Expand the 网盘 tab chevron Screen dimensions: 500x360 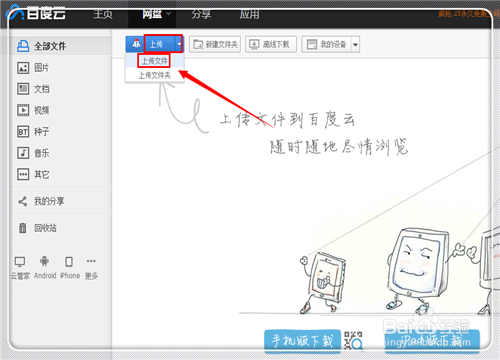pos(168,14)
